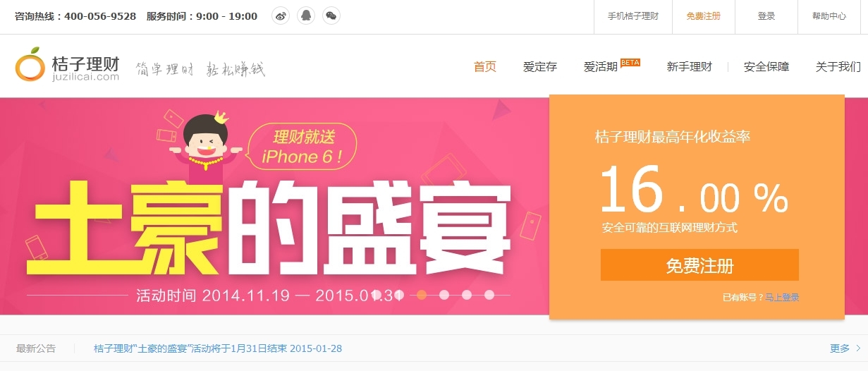Open 安全保障 navigation item

coord(766,67)
